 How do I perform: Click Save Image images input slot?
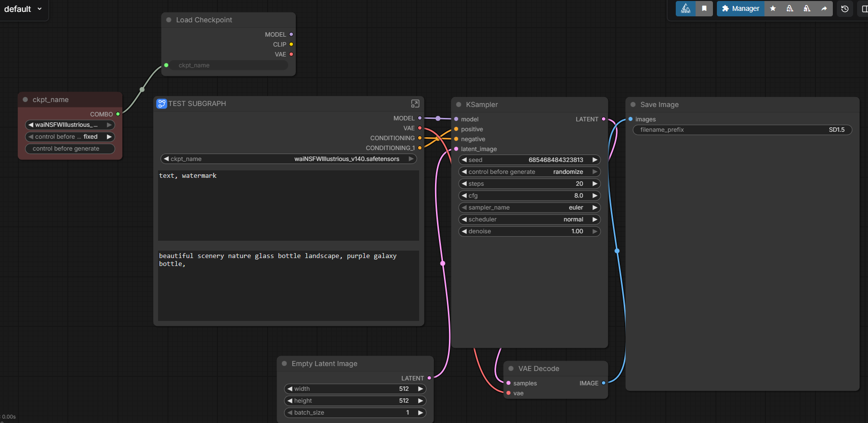tap(631, 119)
